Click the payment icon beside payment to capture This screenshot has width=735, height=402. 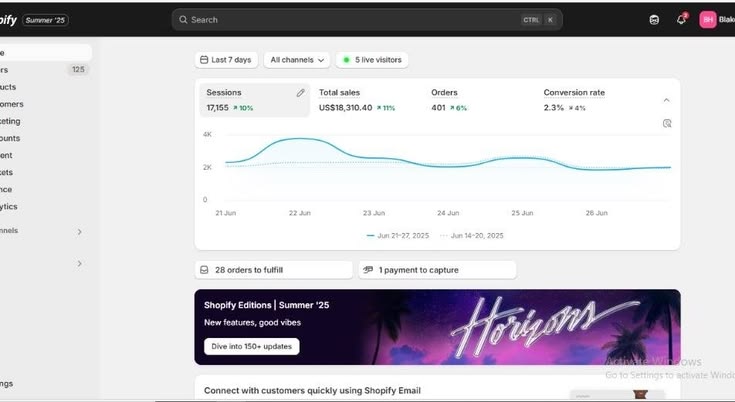pyautogui.click(x=368, y=270)
